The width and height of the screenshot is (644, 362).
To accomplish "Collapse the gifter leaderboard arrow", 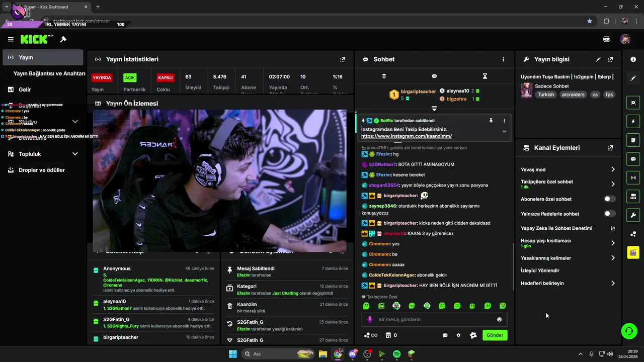I will pyautogui.click(x=434, y=109).
